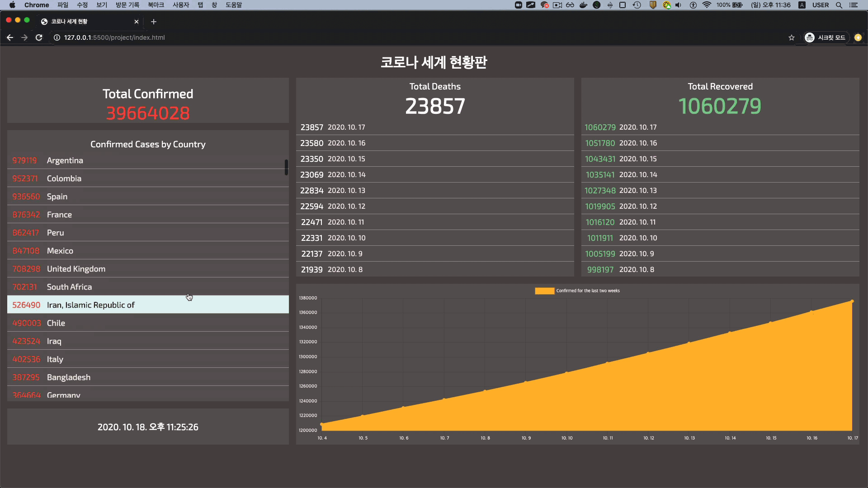
Task: Open the Time Machine clock icon
Action: coord(637,5)
